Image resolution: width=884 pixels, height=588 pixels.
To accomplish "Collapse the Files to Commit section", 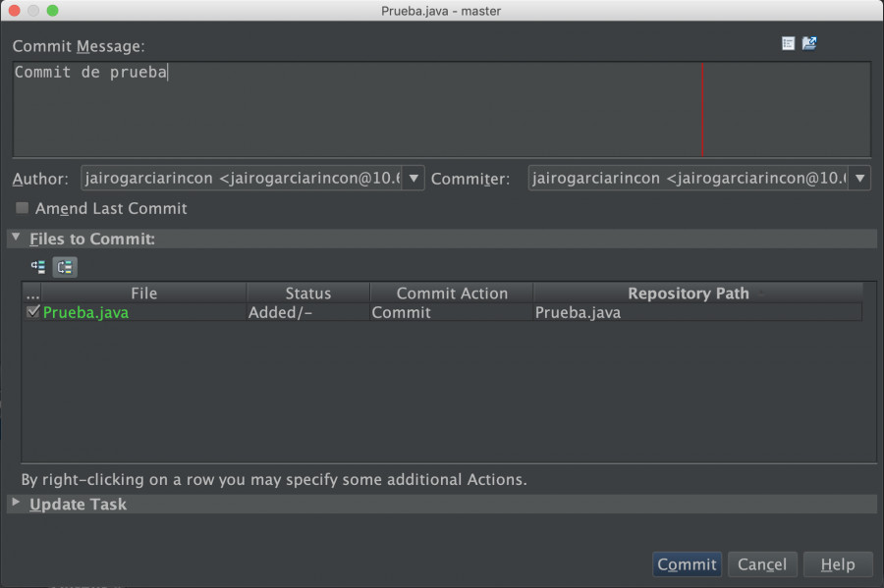I will (x=16, y=238).
